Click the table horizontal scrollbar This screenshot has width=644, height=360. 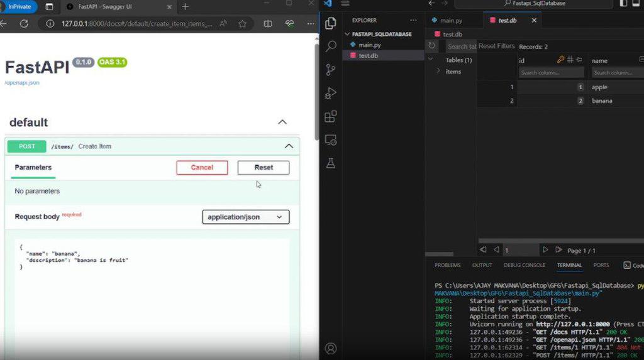tap(561, 241)
